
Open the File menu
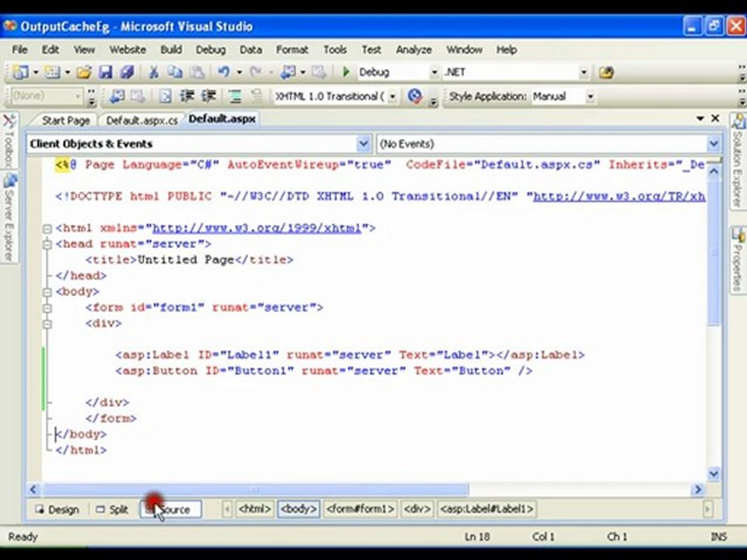[19, 50]
